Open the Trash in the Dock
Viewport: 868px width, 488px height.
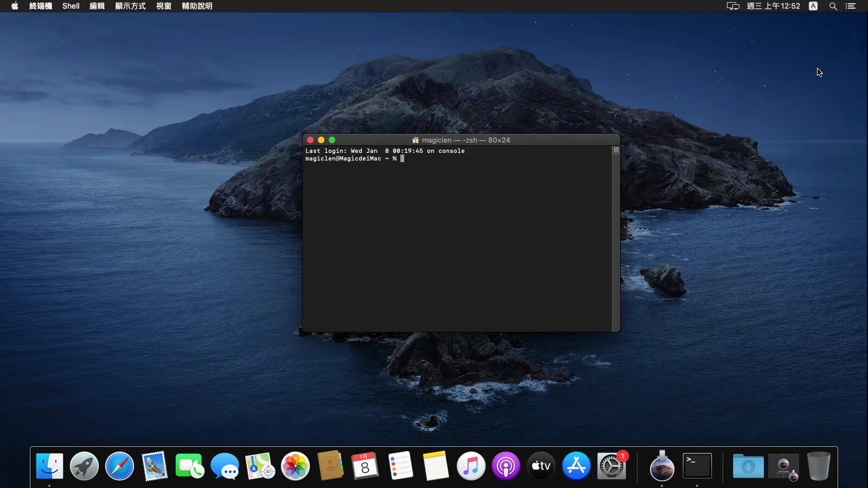[819, 466]
